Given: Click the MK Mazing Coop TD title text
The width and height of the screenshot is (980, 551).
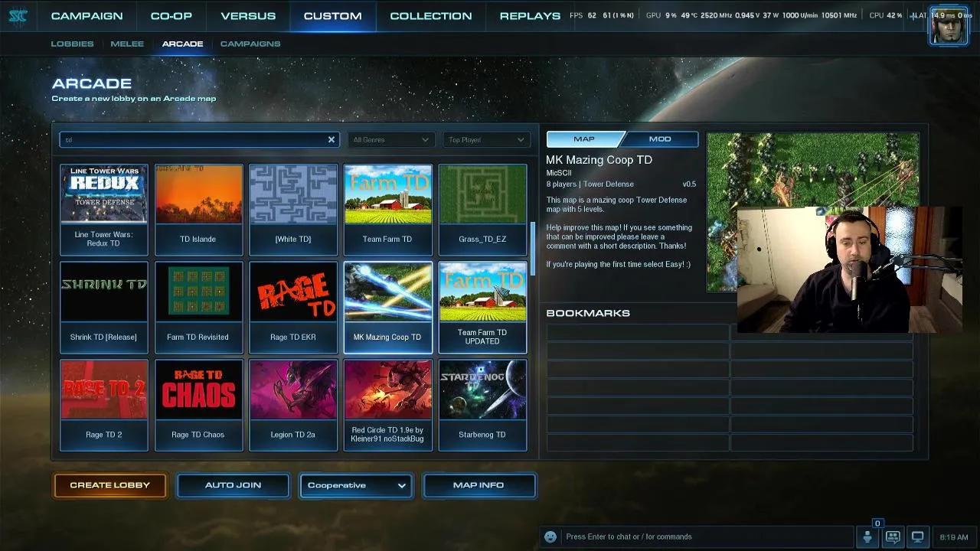Looking at the screenshot, I should pyautogui.click(x=599, y=160).
